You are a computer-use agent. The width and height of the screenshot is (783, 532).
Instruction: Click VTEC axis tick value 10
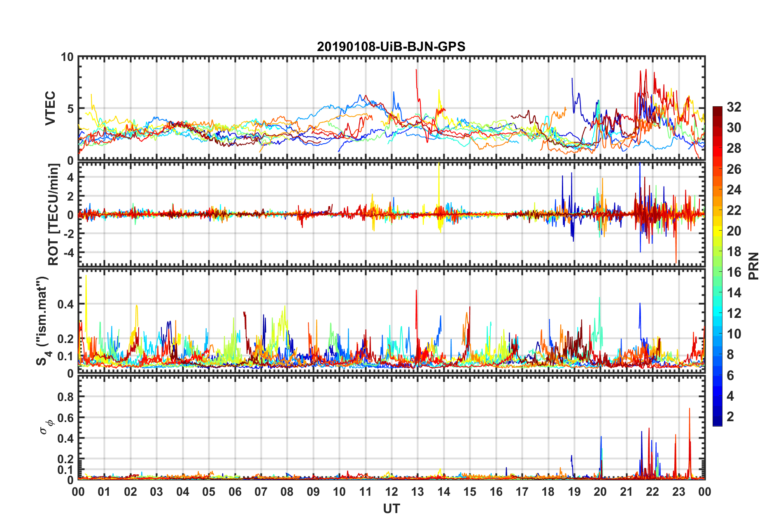[67, 57]
